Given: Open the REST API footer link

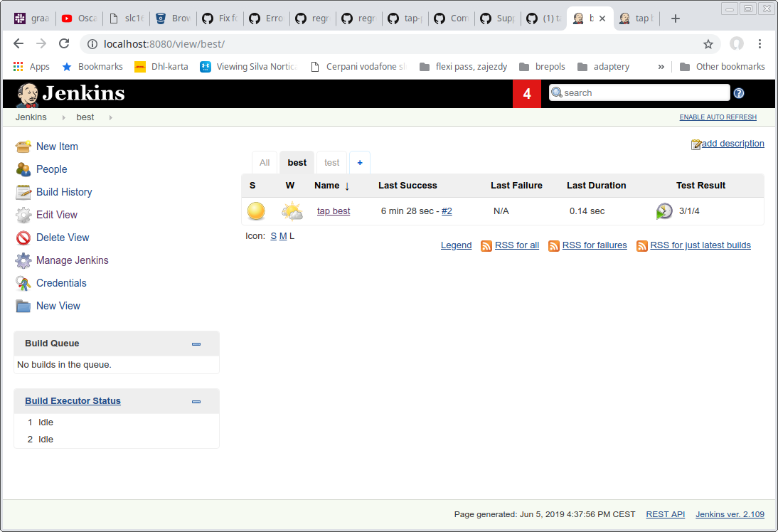Looking at the screenshot, I should coord(666,514).
